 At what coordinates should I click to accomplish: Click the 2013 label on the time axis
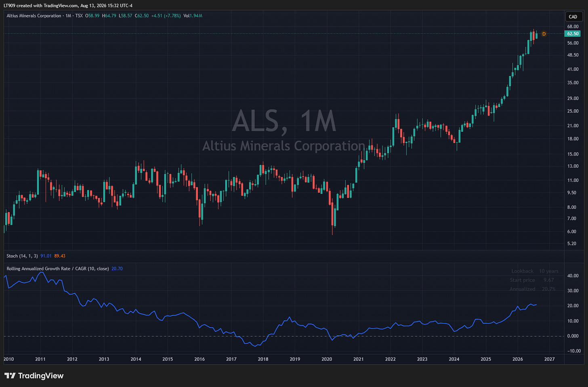point(104,359)
